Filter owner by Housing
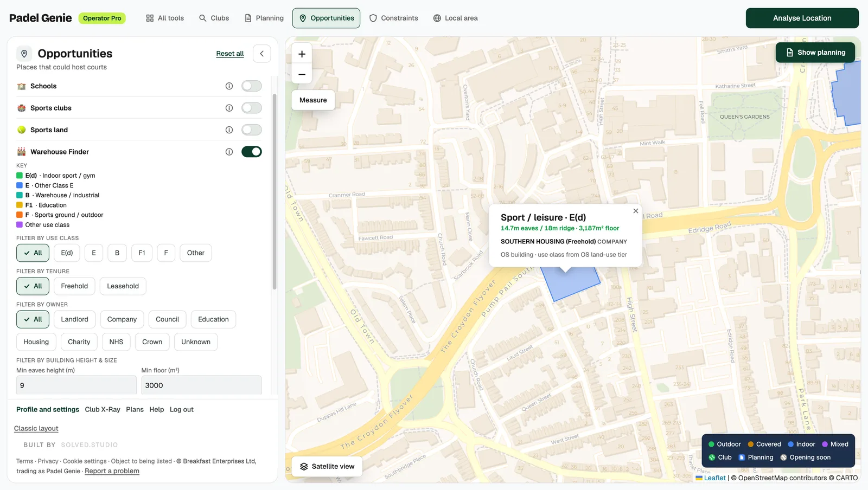 tap(36, 342)
